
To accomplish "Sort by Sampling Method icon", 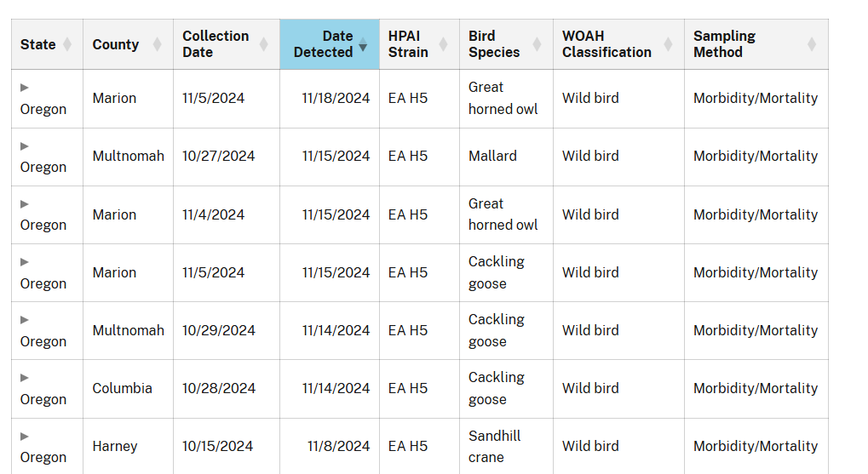I will tap(811, 44).
